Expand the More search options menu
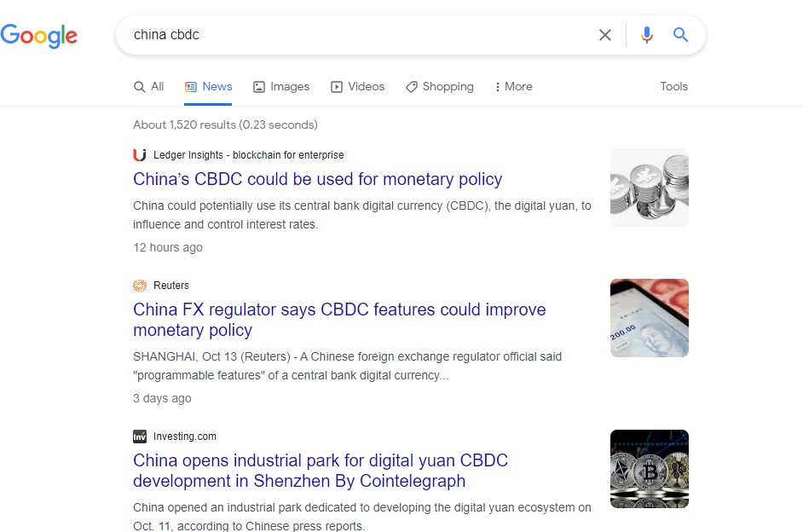Image resolution: width=803 pixels, height=532 pixels. click(x=513, y=86)
